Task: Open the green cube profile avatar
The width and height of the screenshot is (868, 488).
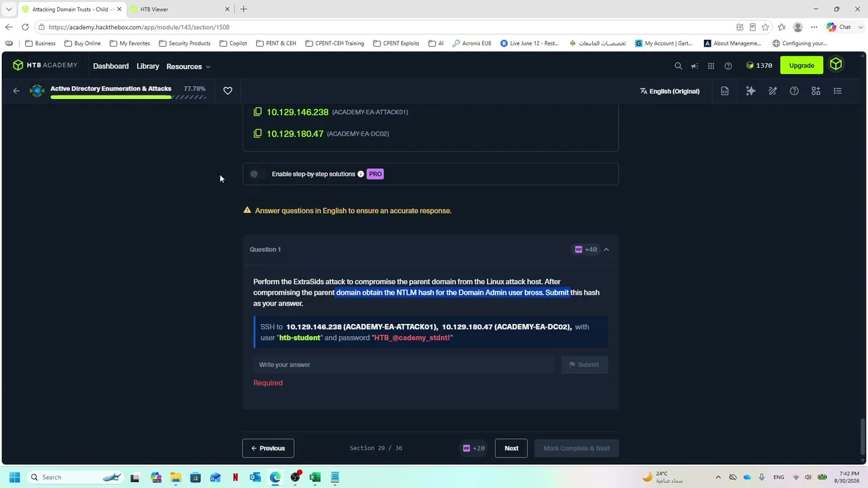Action: point(835,65)
